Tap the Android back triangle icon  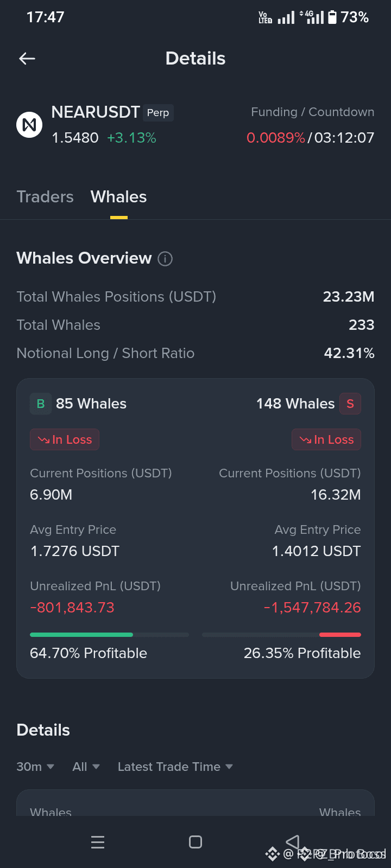[x=293, y=842]
